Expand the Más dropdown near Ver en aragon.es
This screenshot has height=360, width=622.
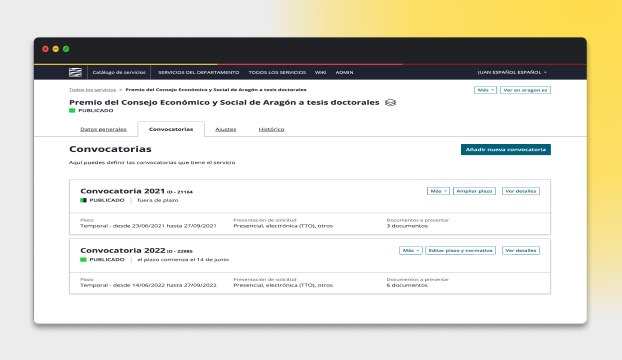point(485,90)
